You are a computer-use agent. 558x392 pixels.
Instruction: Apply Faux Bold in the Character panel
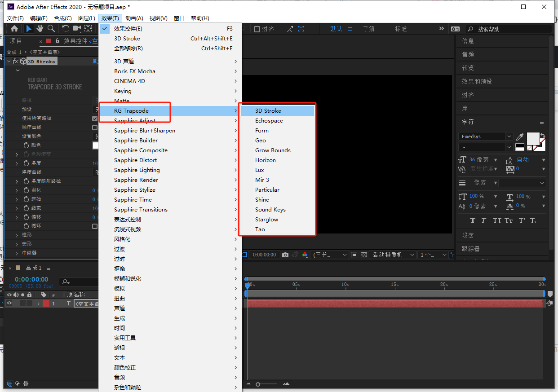pos(473,220)
